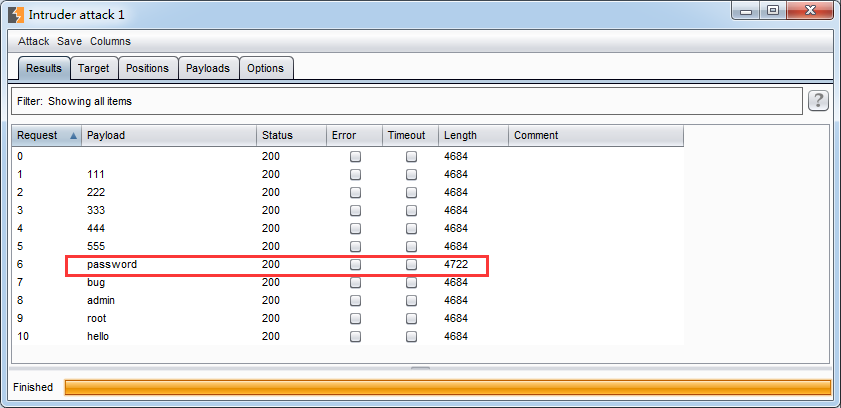Image resolution: width=841 pixels, height=408 pixels.
Task: Switch to the Positions tab
Action: (148, 68)
